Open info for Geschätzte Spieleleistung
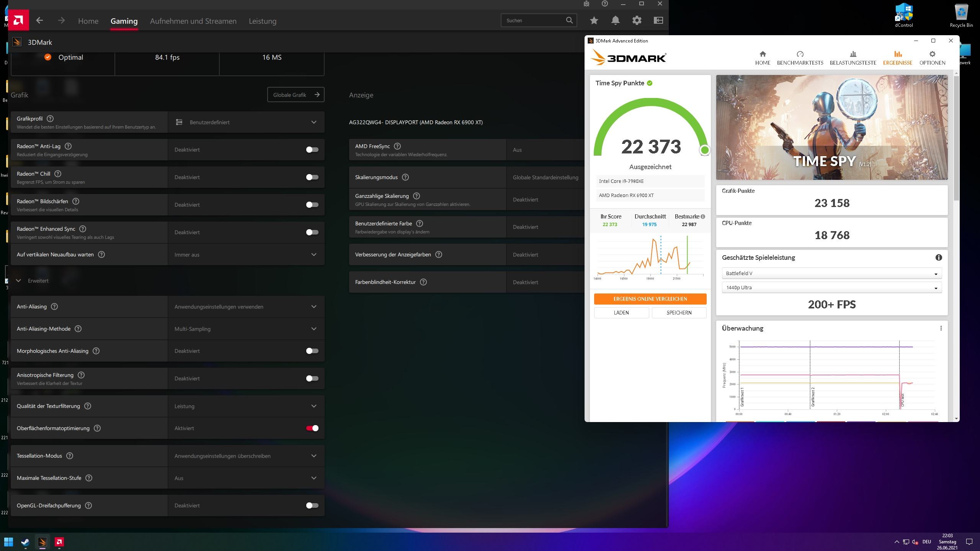980x551 pixels. [939, 258]
